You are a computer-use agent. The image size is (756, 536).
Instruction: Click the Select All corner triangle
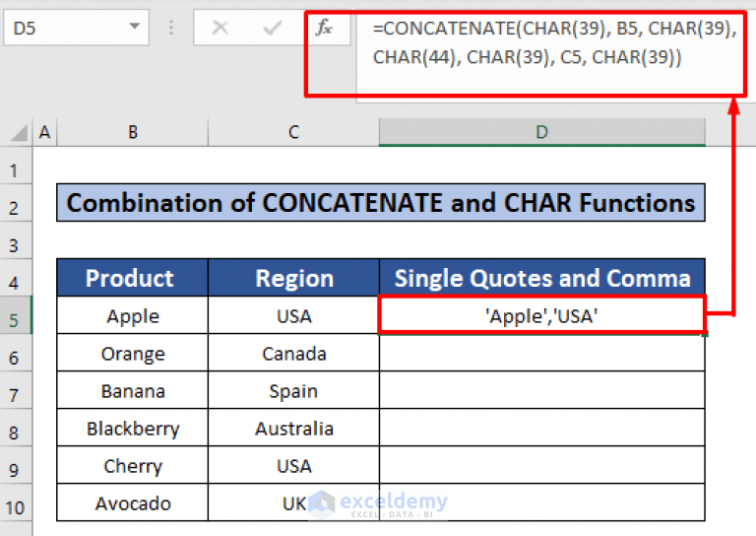(19, 133)
